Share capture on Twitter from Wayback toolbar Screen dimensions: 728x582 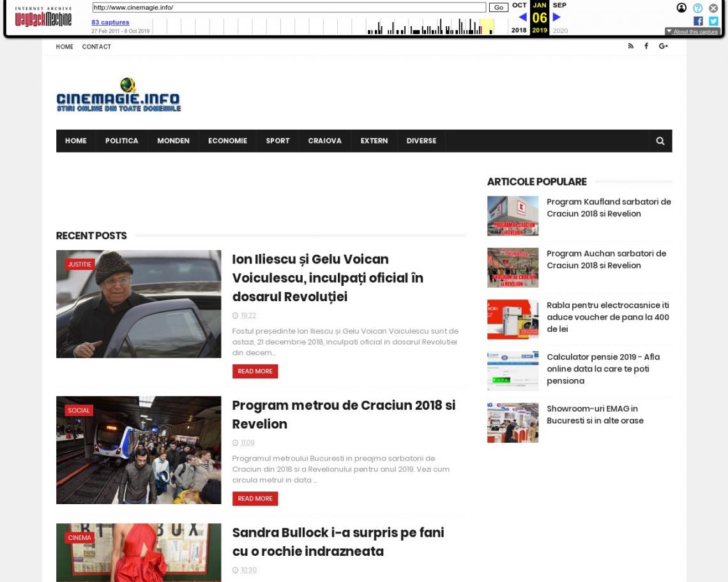coord(713,21)
